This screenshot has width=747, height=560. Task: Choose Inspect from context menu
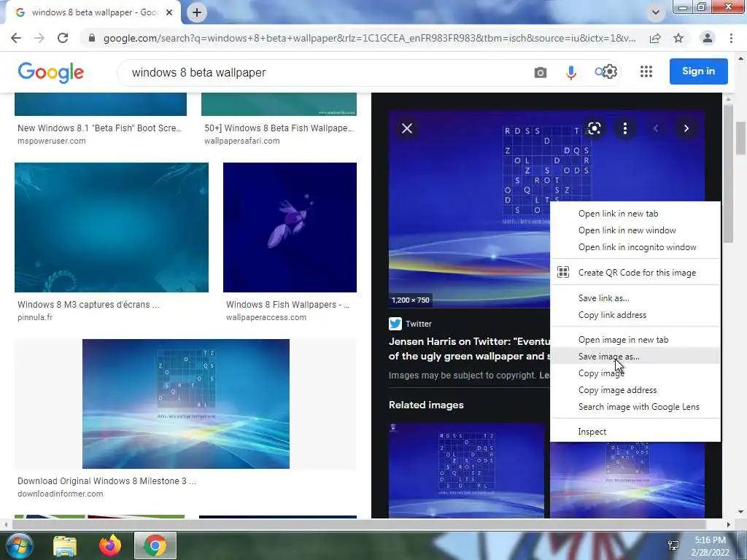635,432
